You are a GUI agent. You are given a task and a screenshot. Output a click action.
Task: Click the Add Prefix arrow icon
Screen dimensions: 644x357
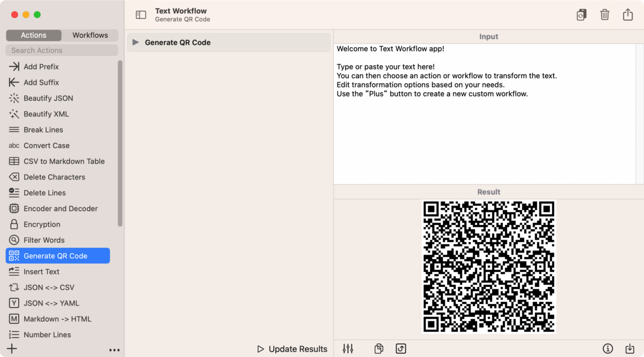(14, 66)
